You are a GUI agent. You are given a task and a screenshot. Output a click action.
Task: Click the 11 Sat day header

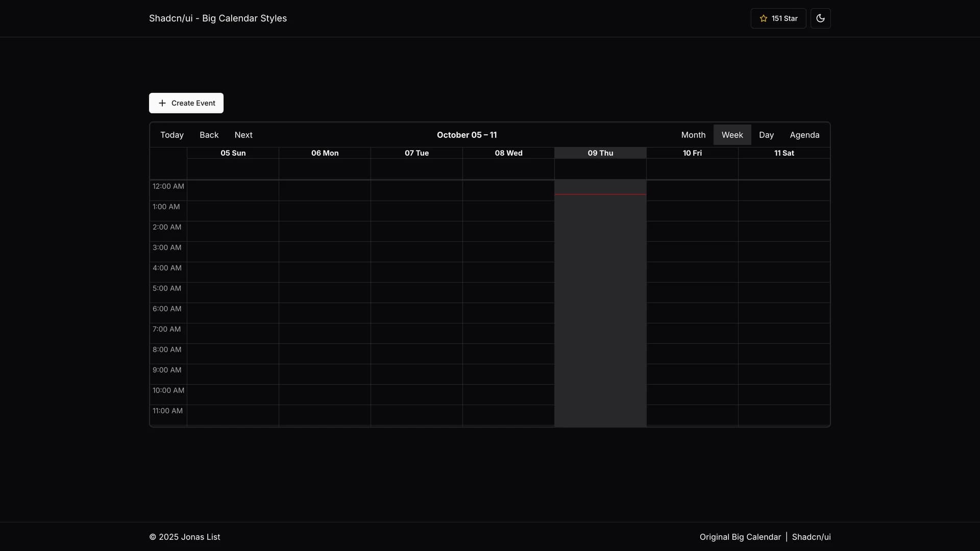(x=785, y=153)
